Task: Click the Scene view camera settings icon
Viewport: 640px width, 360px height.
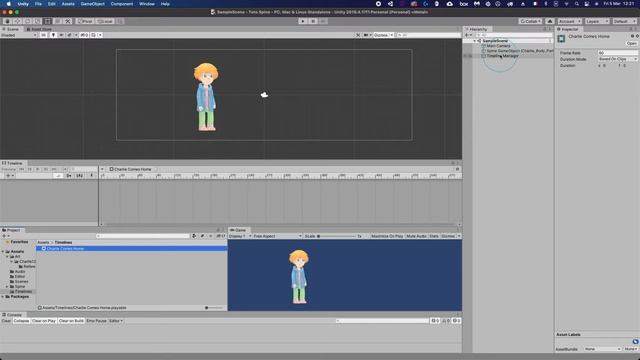Action: 366,35
